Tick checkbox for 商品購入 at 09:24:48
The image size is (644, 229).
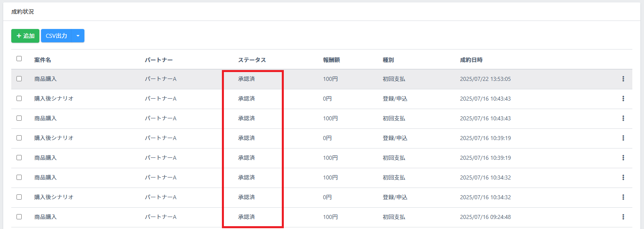click(19, 217)
